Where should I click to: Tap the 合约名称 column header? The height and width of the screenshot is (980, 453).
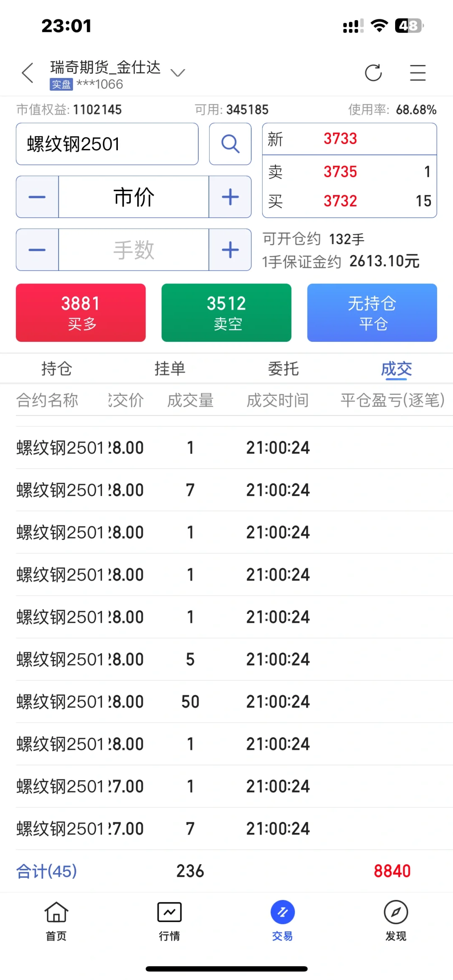[47, 400]
